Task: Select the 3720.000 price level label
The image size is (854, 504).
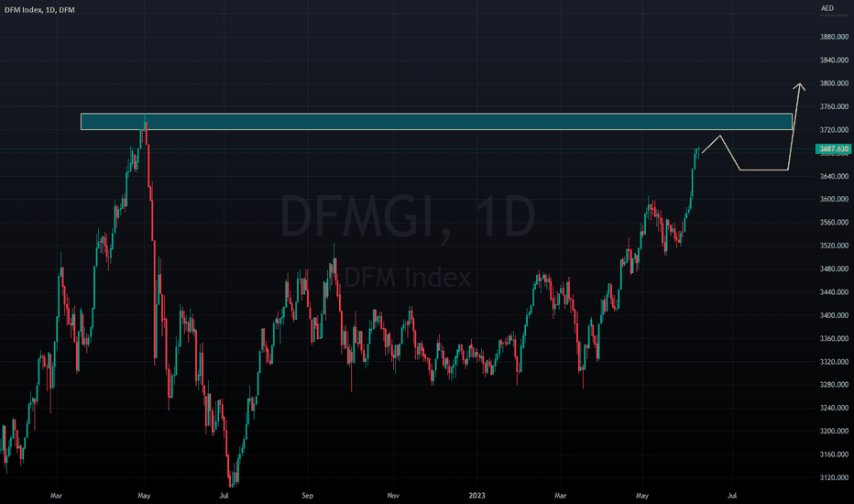Action: [x=834, y=130]
